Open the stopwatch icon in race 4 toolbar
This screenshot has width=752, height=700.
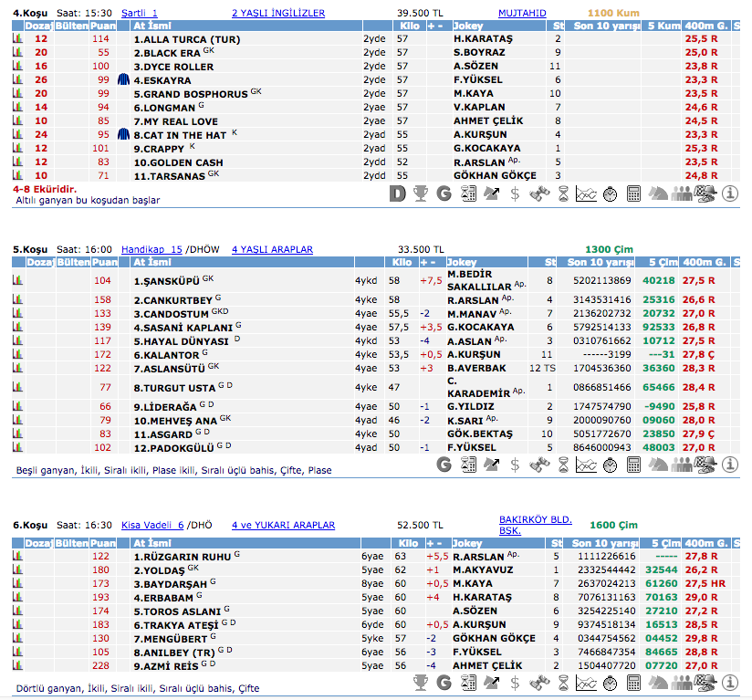610,193
